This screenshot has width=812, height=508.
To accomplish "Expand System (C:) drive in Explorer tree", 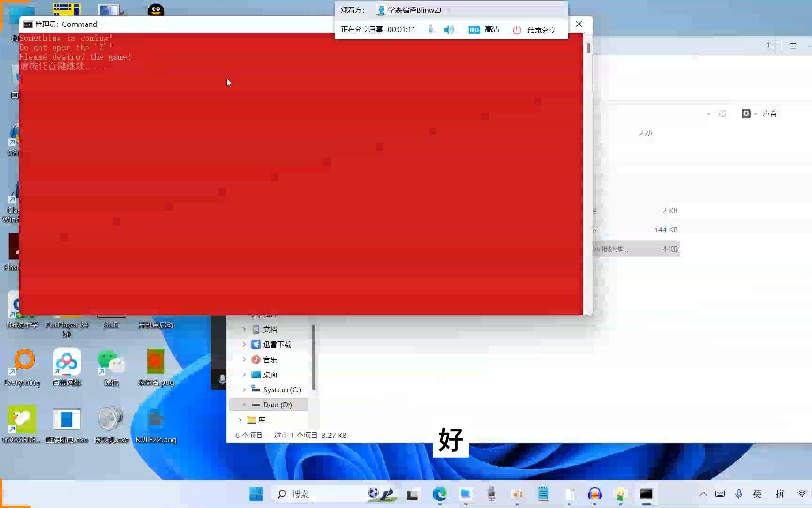I will coord(244,389).
